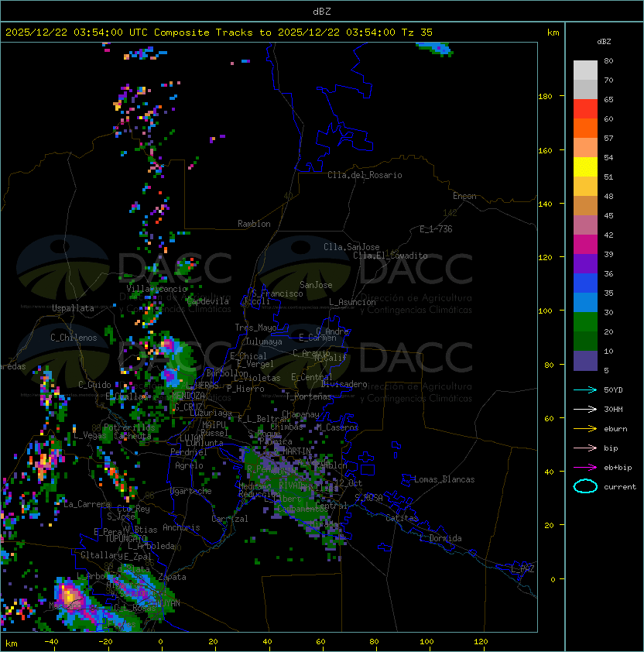
Task: Click the Uspallata place label
Action: [x=73, y=308]
